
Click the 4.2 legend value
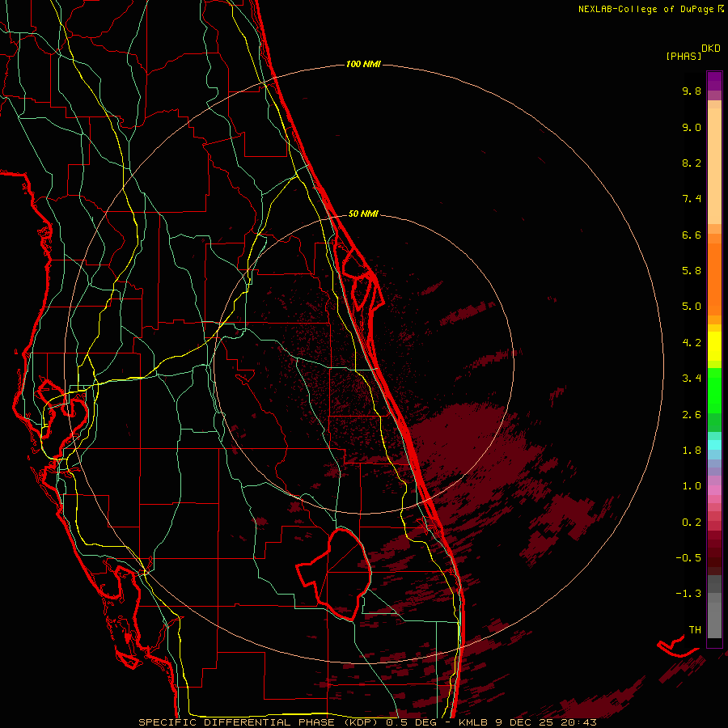tap(692, 343)
